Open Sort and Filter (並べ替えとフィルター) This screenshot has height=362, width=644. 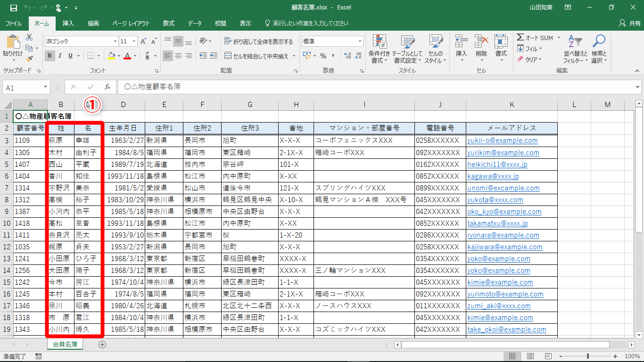click(576, 49)
